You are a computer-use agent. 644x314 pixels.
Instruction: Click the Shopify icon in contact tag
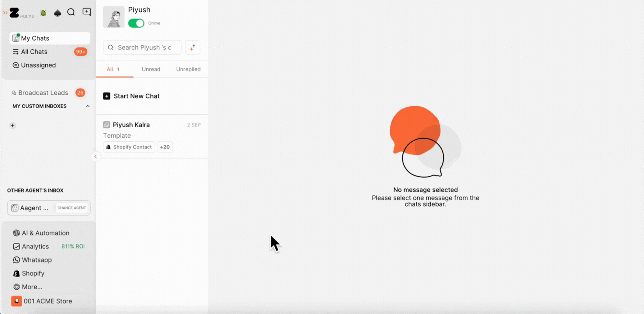[109, 147]
